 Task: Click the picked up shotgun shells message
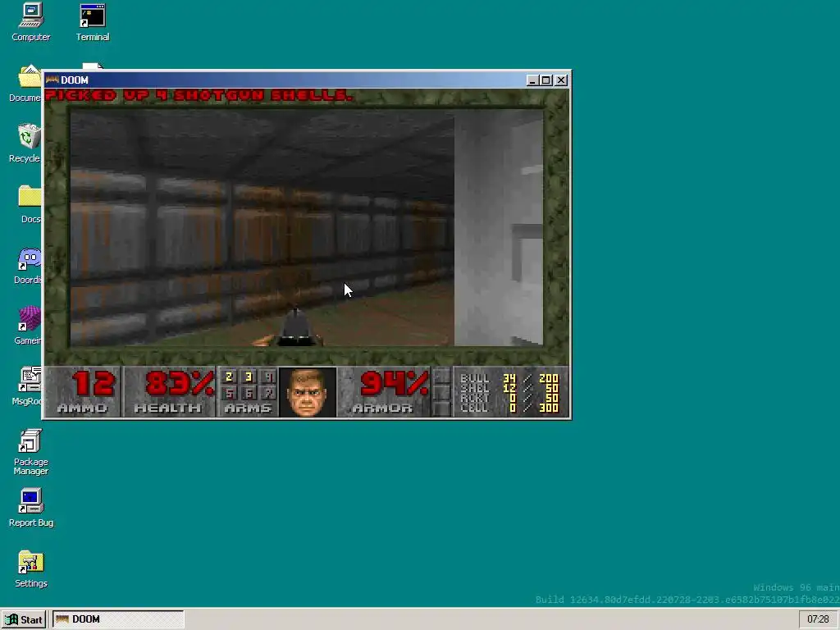pos(199,95)
